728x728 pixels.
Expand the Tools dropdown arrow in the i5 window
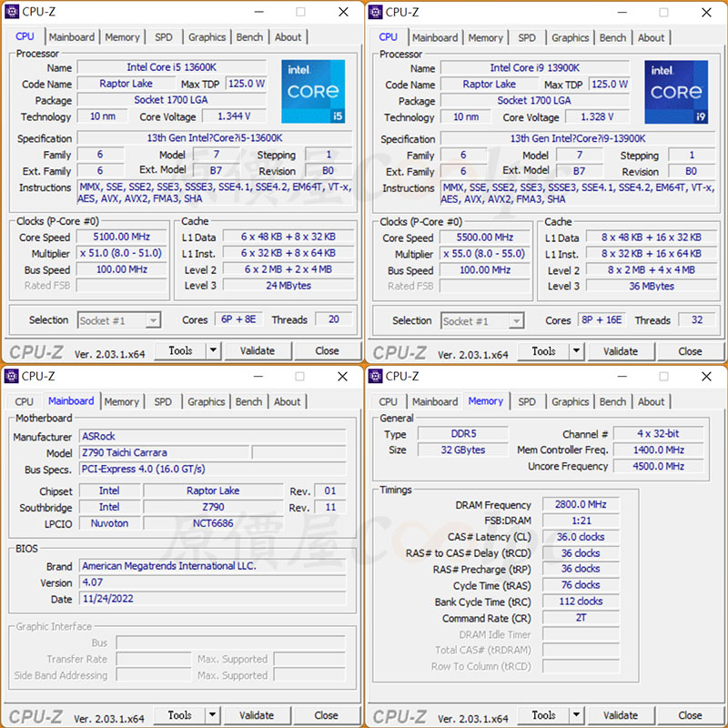(x=213, y=350)
